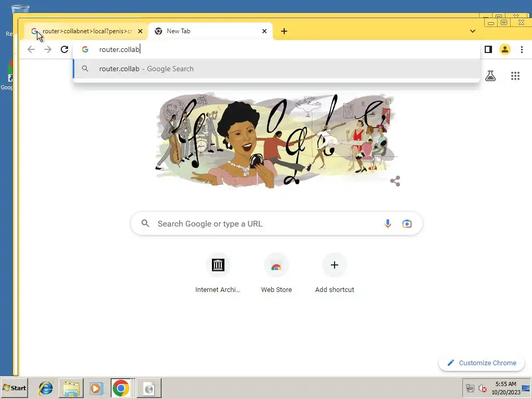Open Windows Explorer folder in taskbar
Image resolution: width=532 pixels, height=399 pixels.
(x=71, y=388)
